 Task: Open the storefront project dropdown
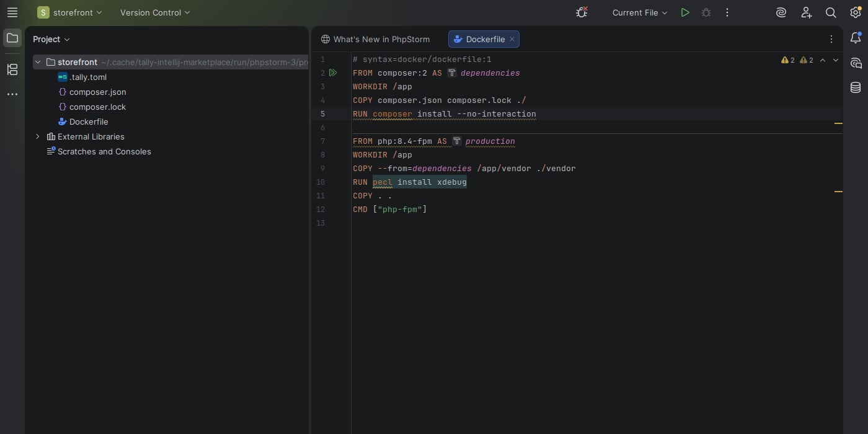(x=69, y=12)
